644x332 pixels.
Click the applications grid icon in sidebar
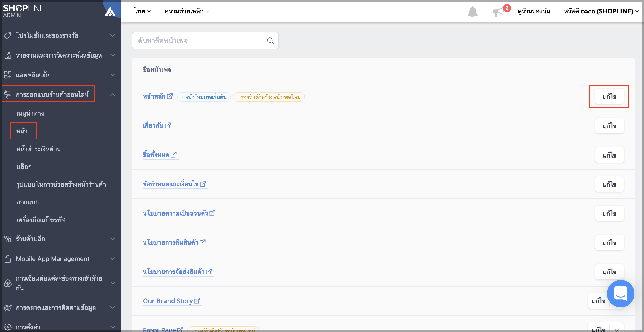coord(8,75)
